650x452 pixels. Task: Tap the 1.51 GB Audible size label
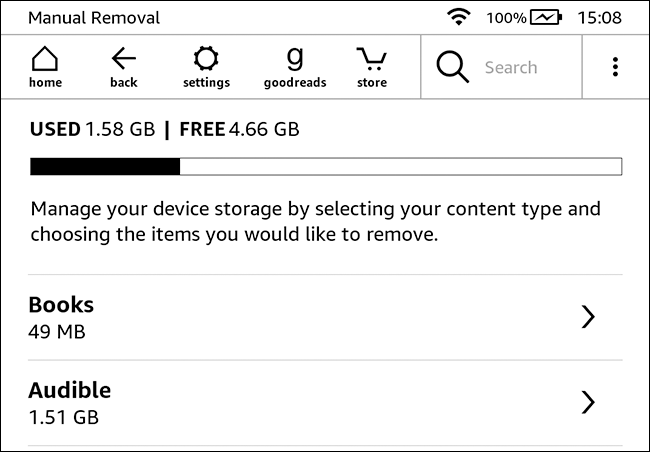63,416
